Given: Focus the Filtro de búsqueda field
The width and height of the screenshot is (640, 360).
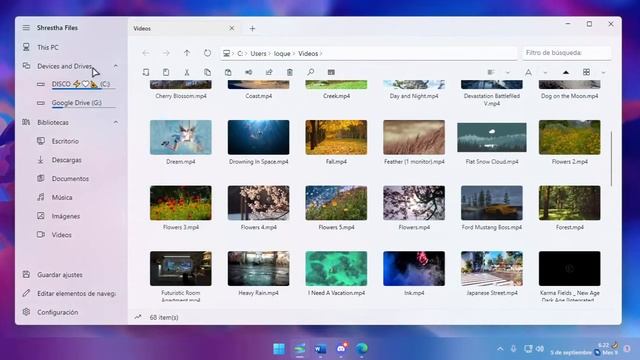Looking at the screenshot, I should (x=567, y=53).
